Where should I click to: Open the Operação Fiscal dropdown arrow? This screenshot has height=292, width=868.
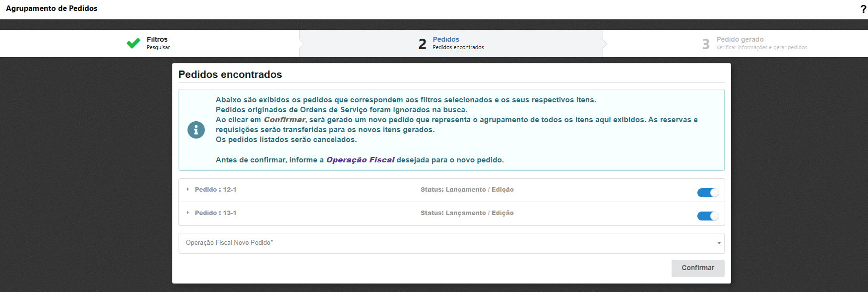tap(719, 243)
